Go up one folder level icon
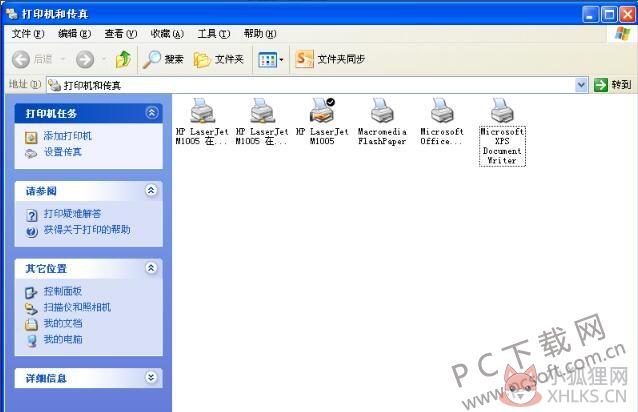Screen dimensions: 638x412 click(123, 59)
